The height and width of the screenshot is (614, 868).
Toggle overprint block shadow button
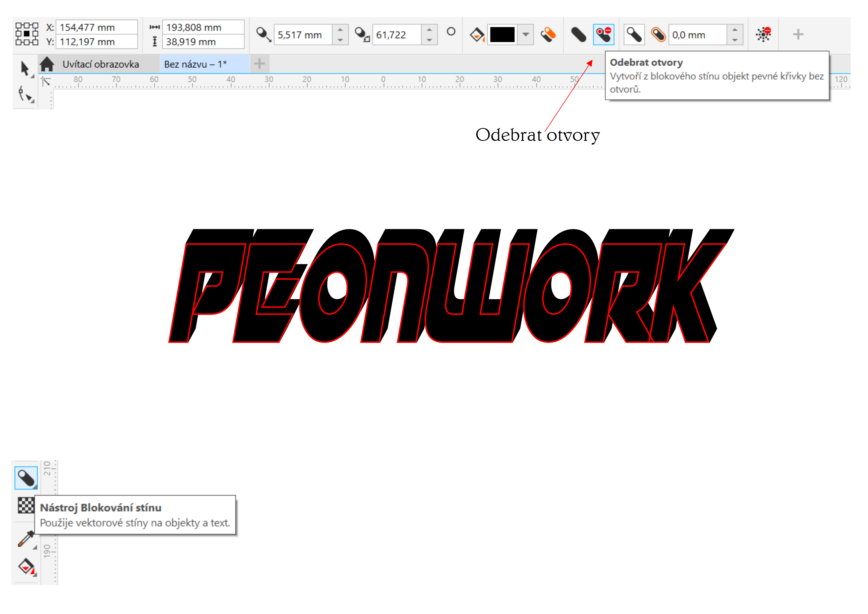click(548, 34)
